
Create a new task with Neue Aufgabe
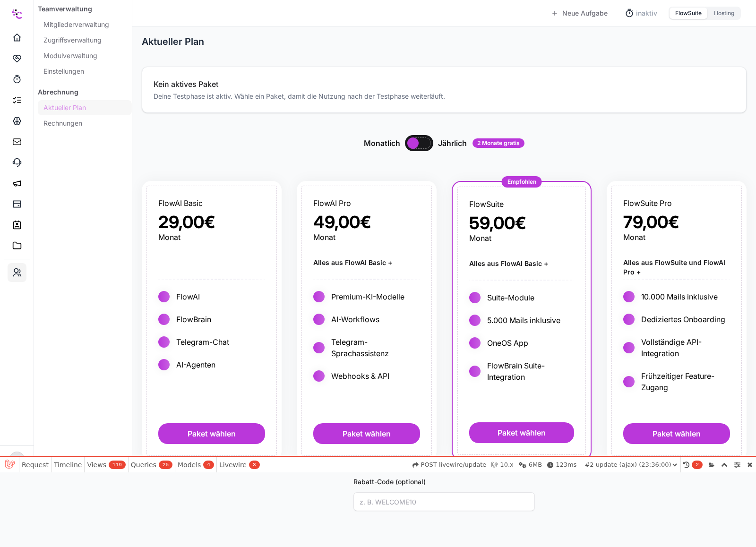coord(580,13)
